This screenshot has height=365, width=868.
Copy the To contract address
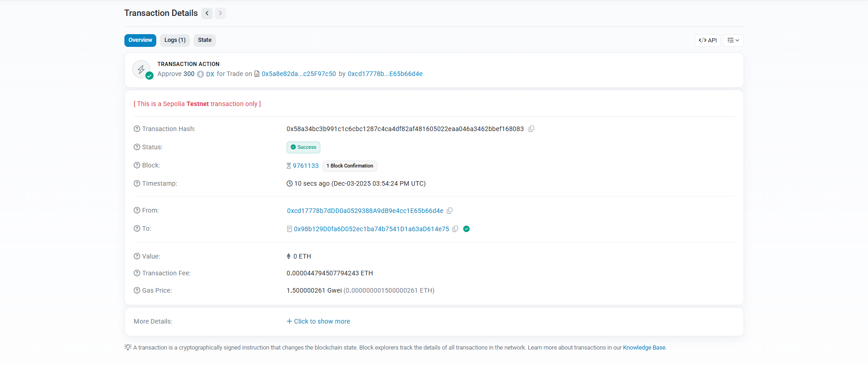coord(455,229)
